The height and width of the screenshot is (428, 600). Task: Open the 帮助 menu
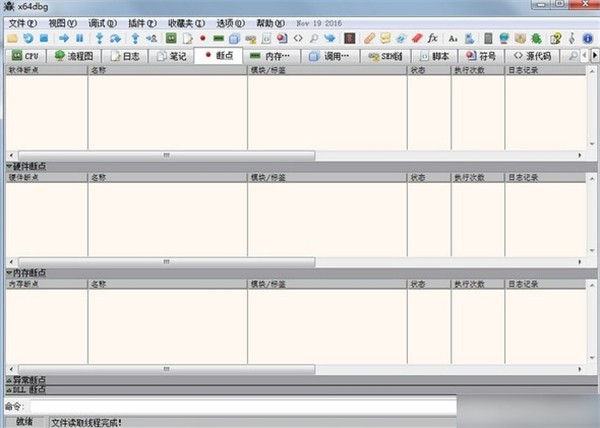(x=270, y=23)
